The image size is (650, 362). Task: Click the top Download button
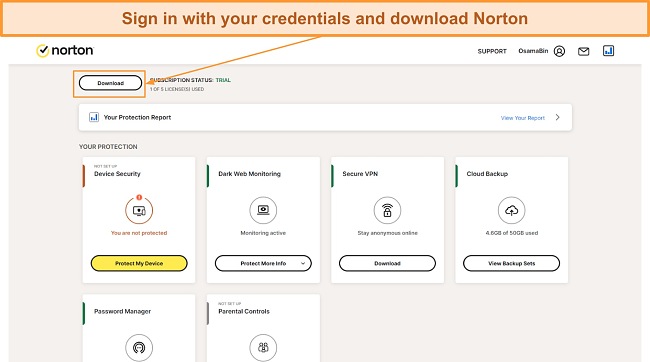(110, 83)
